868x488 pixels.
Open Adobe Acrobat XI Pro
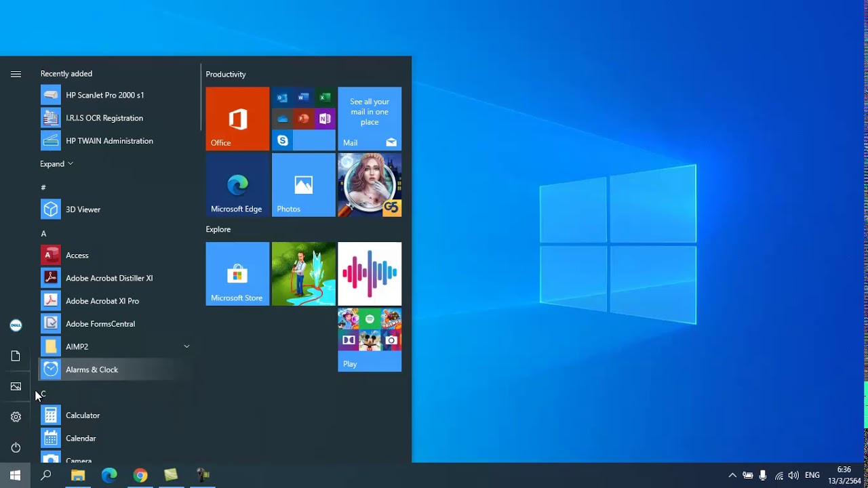click(117, 301)
